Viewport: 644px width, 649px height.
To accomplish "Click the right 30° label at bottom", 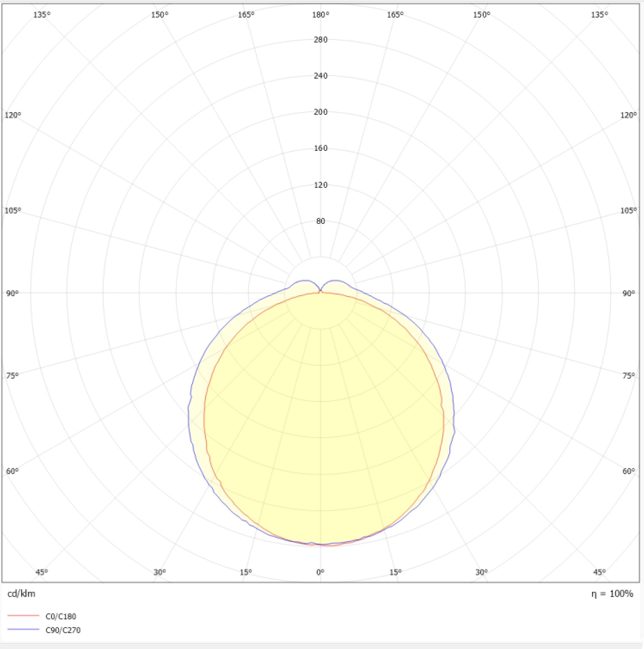I will pyautogui.click(x=482, y=572).
